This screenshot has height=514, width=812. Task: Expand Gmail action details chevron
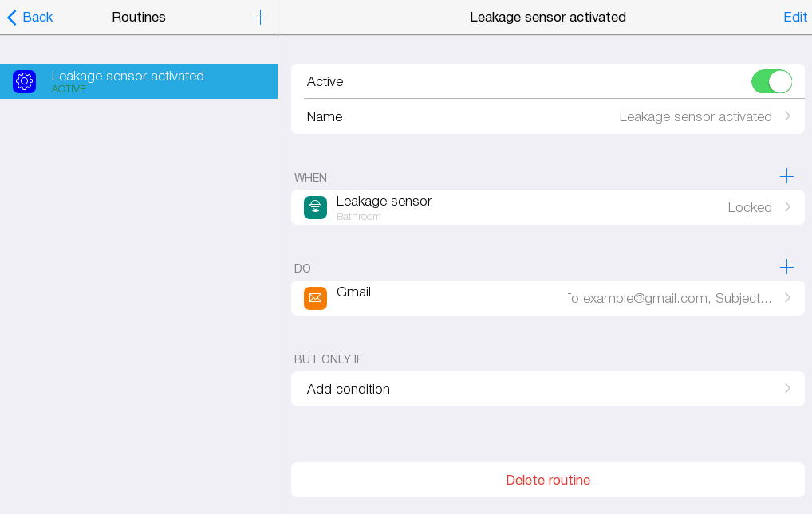click(x=787, y=298)
